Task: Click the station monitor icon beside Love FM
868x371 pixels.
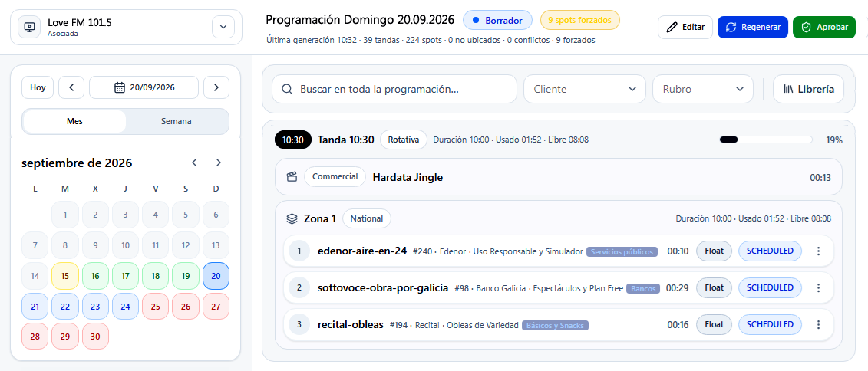Action: point(30,27)
